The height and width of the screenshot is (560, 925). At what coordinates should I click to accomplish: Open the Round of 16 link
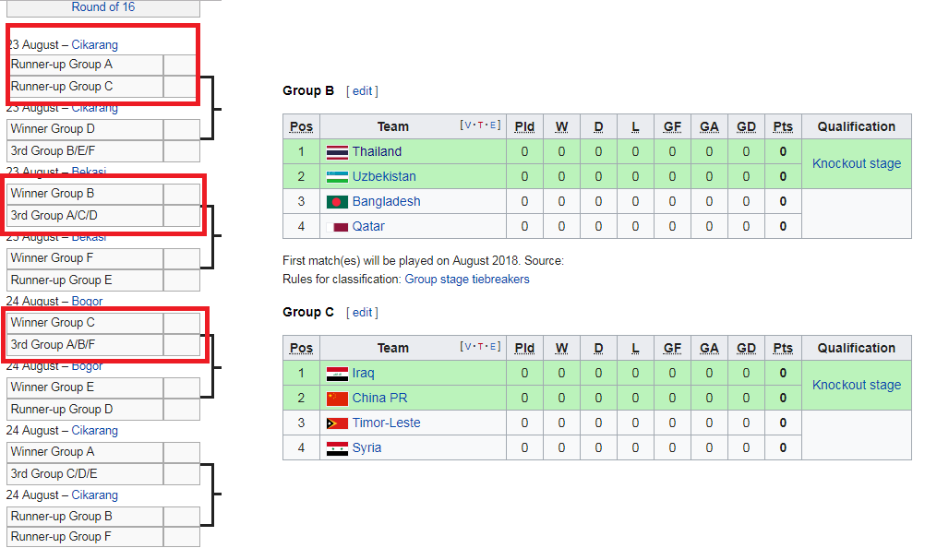[103, 7]
